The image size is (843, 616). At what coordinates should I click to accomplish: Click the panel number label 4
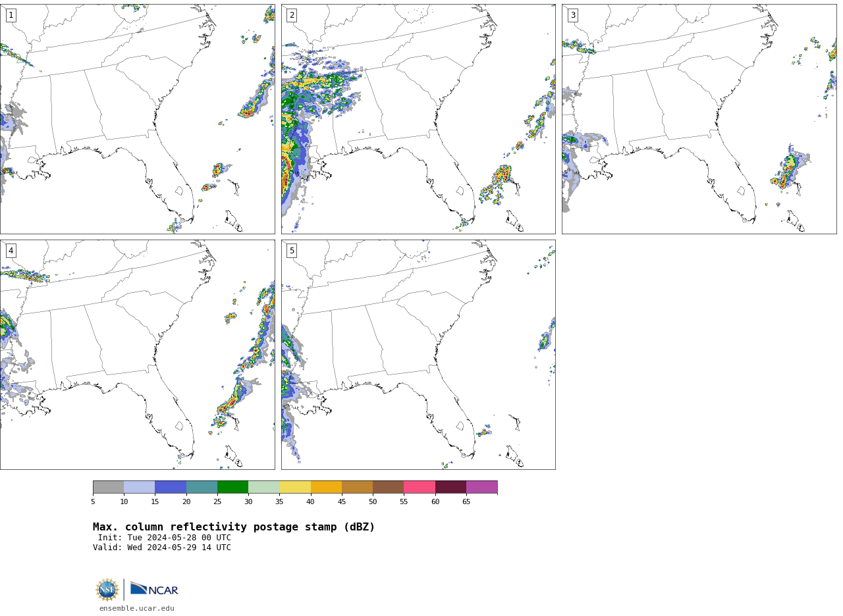click(x=11, y=251)
